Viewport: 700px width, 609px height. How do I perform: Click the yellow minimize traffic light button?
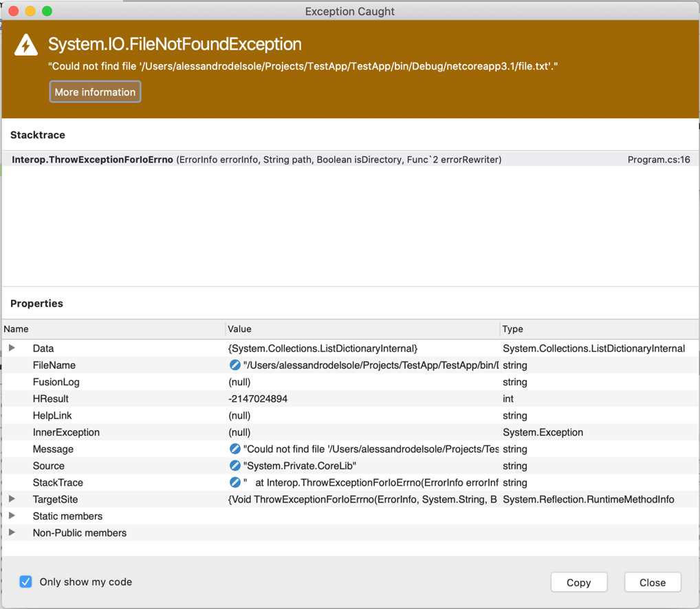(x=29, y=11)
